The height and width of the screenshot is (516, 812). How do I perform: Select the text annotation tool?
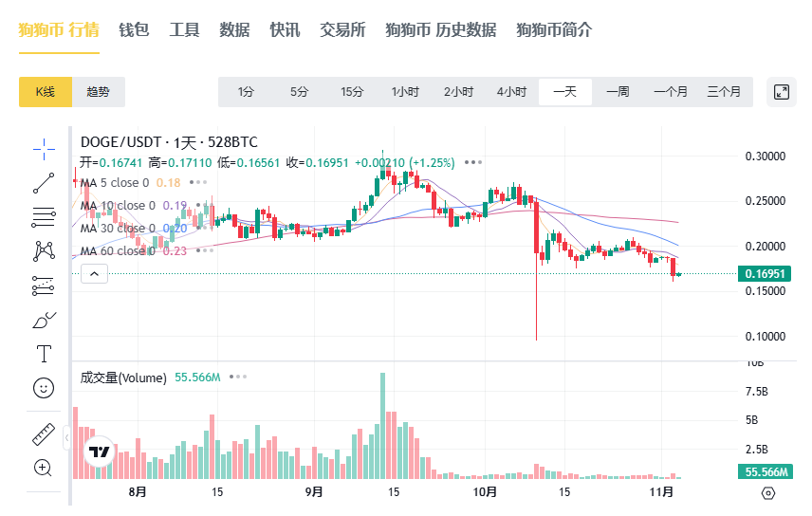[44, 354]
